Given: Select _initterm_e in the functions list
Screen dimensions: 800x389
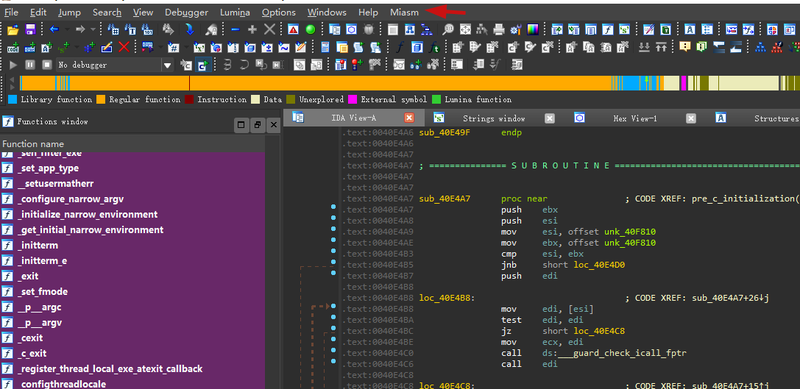Looking at the screenshot, I should pyautogui.click(x=42, y=261).
